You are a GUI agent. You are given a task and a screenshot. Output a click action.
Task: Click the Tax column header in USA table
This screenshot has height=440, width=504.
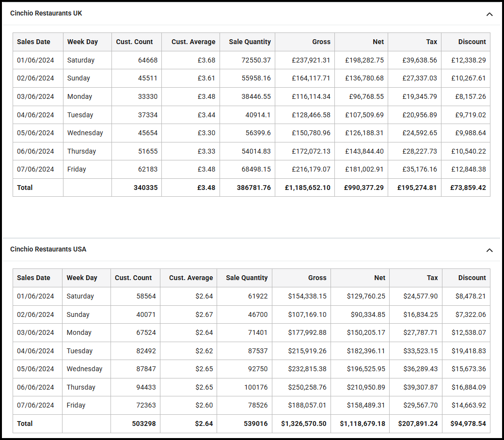click(x=432, y=278)
